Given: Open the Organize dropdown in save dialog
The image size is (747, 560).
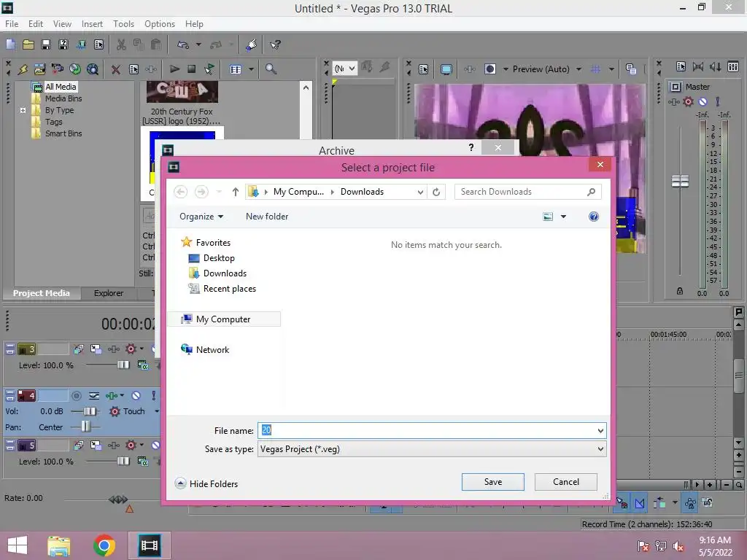Looking at the screenshot, I should tap(201, 217).
